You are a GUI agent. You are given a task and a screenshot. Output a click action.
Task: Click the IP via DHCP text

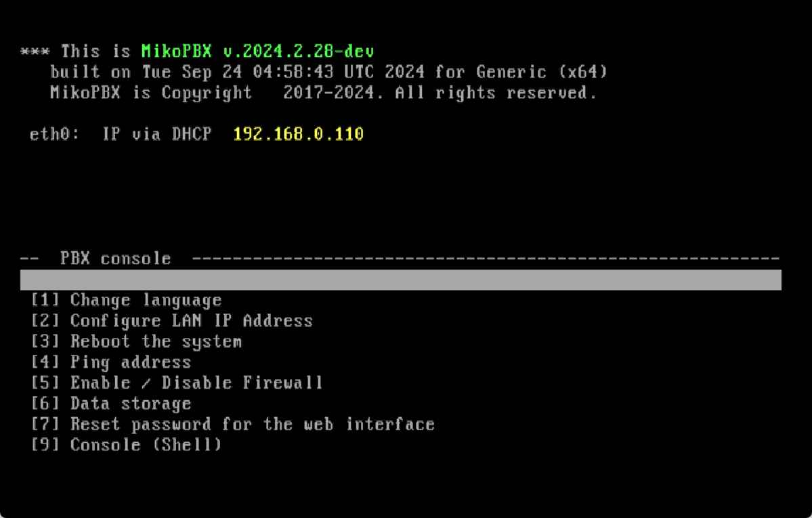pyautogui.click(x=156, y=134)
